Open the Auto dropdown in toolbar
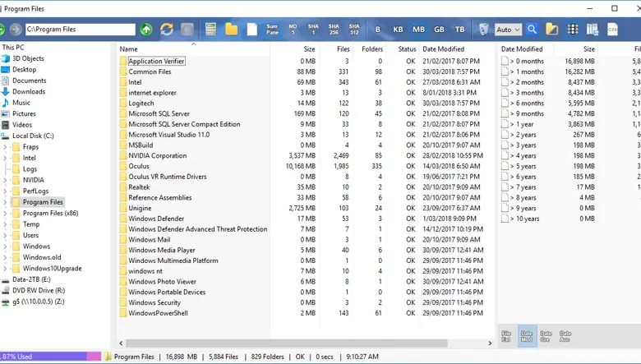 (508, 30)
